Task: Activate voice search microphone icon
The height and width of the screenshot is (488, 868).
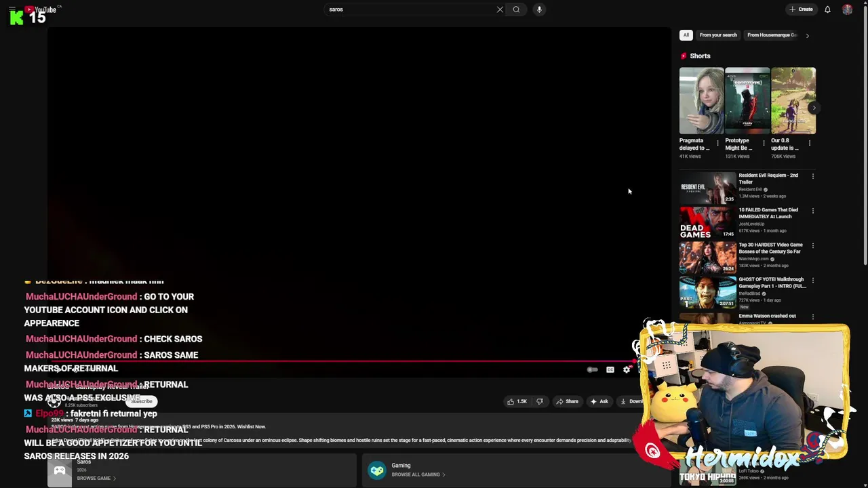Action: pyautogui.click(x=539, y=9)
